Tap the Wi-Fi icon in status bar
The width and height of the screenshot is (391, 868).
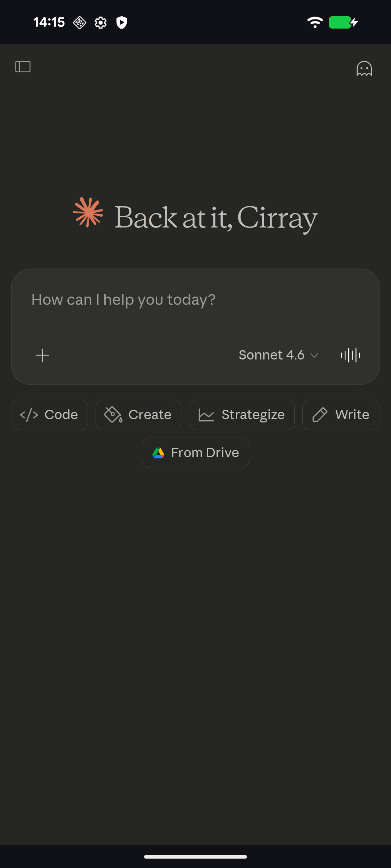click(315, 22)
